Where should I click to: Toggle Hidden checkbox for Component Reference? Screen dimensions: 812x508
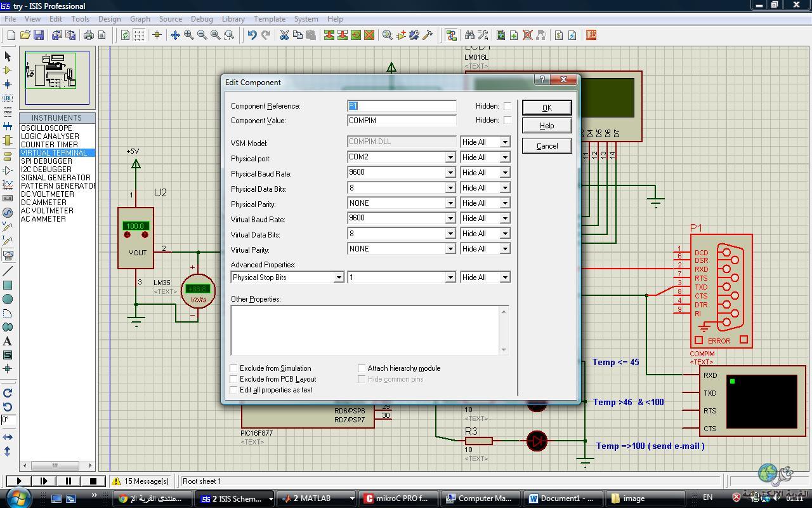click(507, 106)
